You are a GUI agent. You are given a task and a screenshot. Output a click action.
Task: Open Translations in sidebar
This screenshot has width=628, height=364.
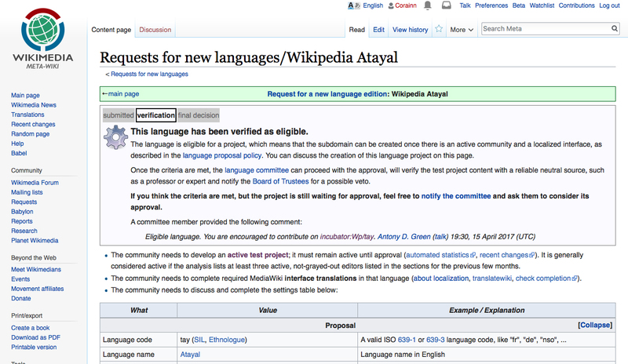pos(27,115)
